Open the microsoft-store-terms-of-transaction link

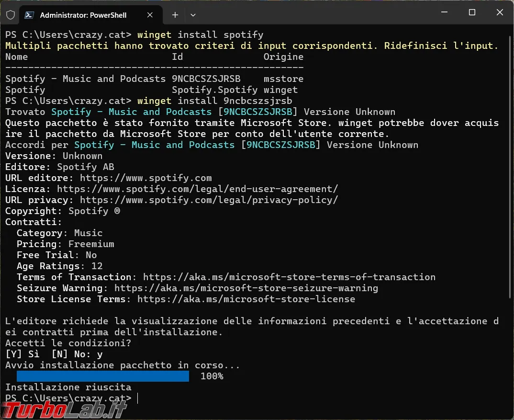click(289, 277)
